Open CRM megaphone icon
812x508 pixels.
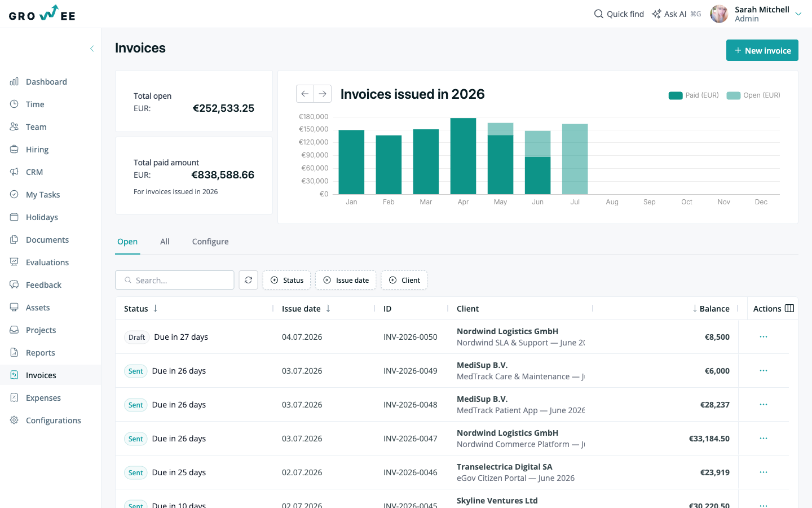point(14,172)
